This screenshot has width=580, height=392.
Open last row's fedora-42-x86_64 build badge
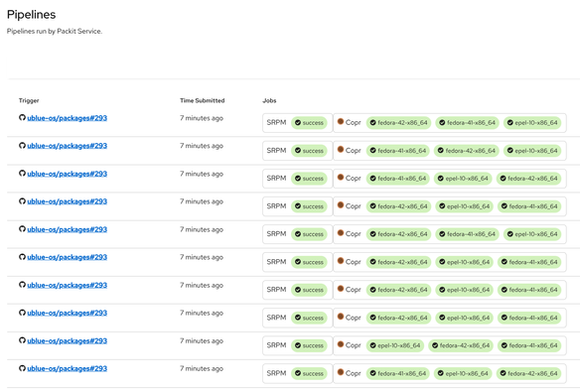528,373
